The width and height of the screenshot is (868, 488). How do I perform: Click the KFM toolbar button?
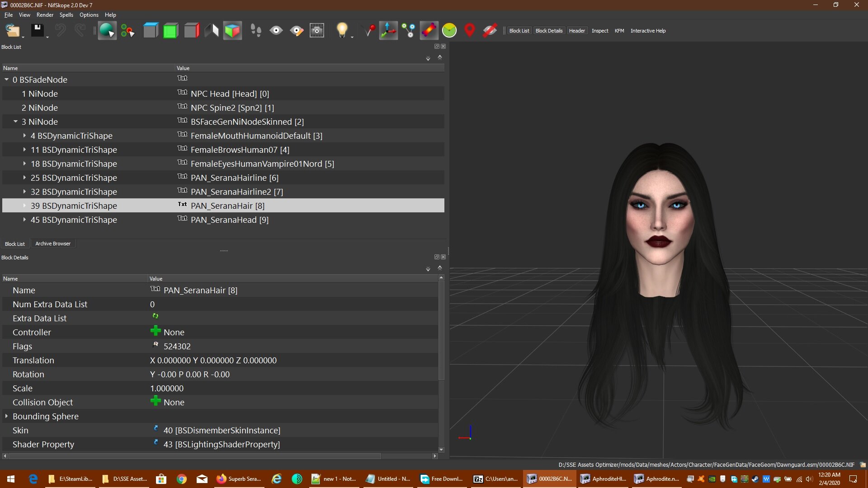click(619, 31)
